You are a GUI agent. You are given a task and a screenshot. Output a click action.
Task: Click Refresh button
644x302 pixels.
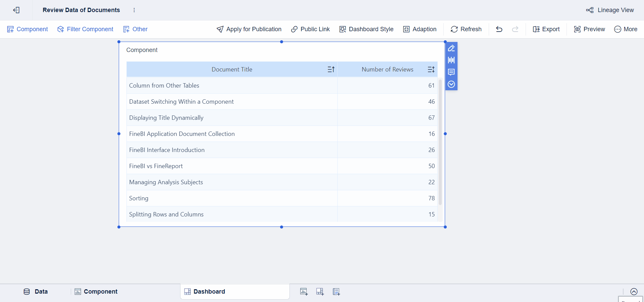tap(466, 29)
